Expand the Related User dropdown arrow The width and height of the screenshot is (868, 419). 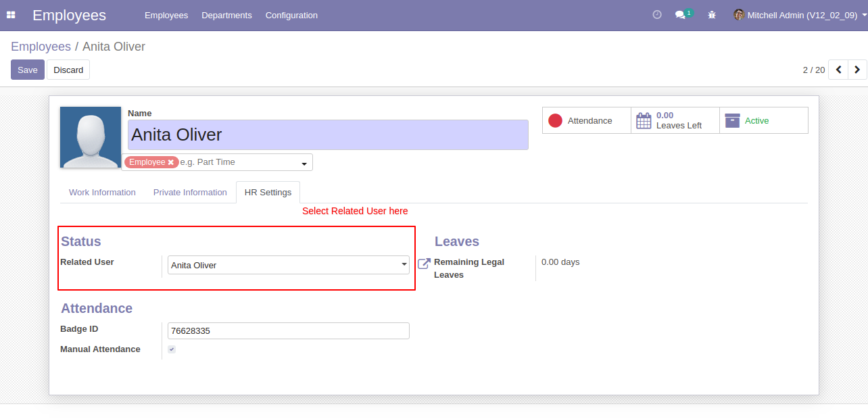click(x=404, y=265)
